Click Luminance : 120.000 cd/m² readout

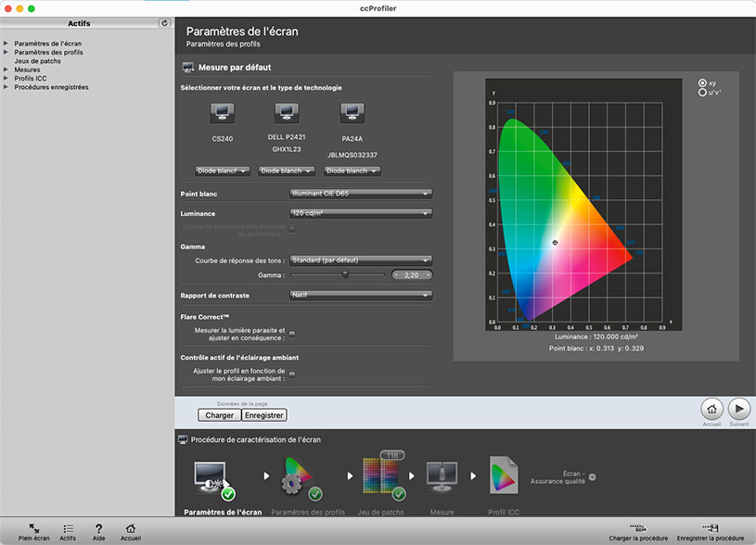coord(596,336)
